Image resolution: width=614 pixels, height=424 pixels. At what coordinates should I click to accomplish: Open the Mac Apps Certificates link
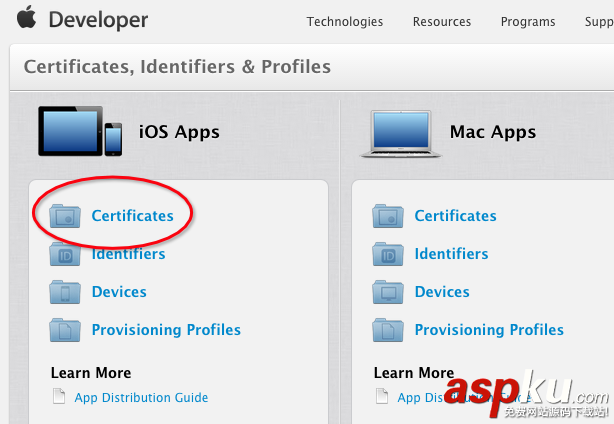point(455,216)
